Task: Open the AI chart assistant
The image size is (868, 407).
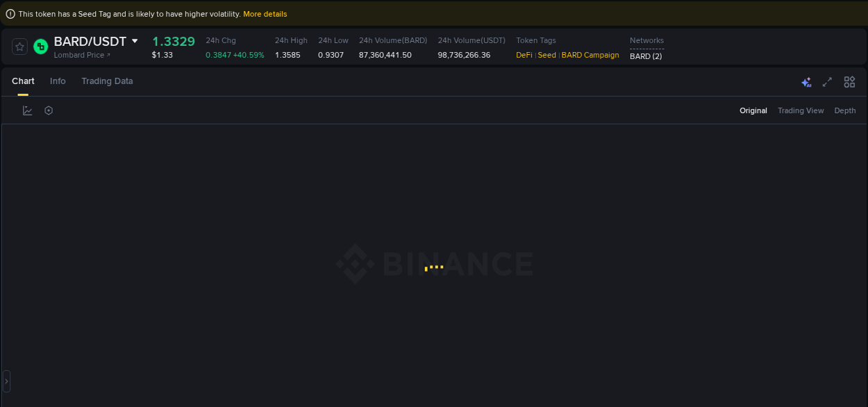Action: (x=806, y=81)
